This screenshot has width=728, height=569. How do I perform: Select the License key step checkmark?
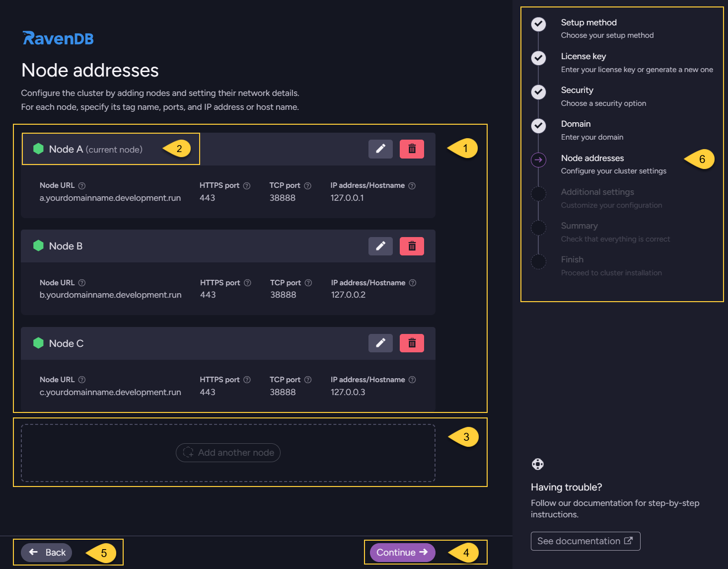[538, 58]
